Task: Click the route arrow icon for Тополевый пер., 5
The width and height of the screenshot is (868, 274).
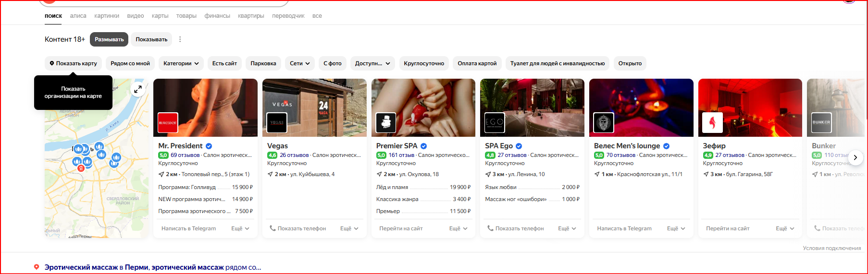Action: click(x=161, y=174)
